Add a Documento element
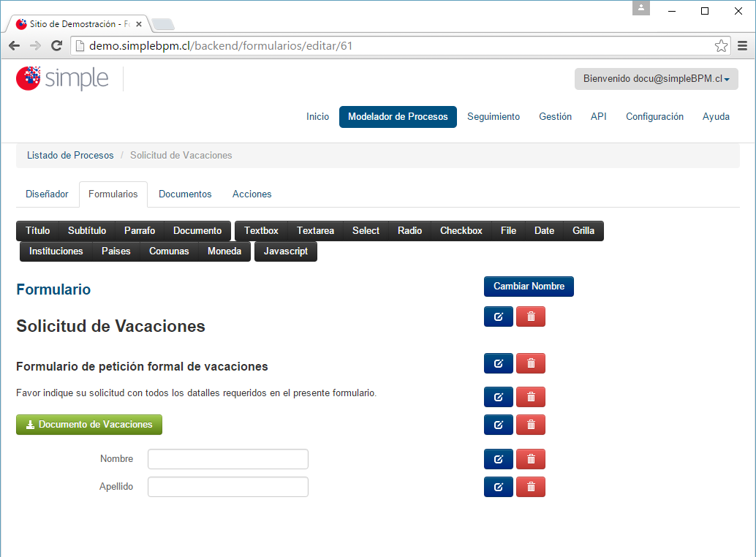Image resolution: width=756 pixels, height=557 pixels. (197, 231)
